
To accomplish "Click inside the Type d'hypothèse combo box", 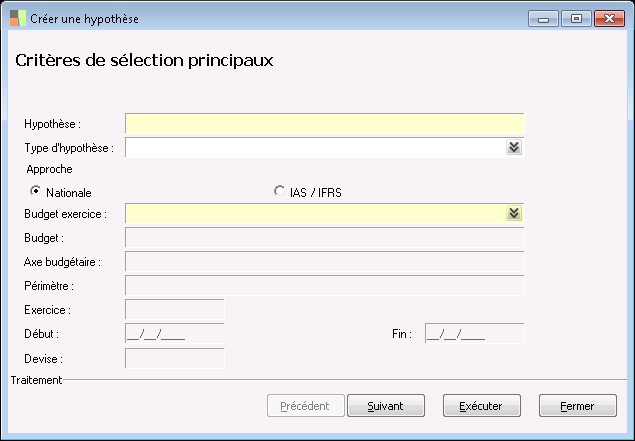I will 315,148.
